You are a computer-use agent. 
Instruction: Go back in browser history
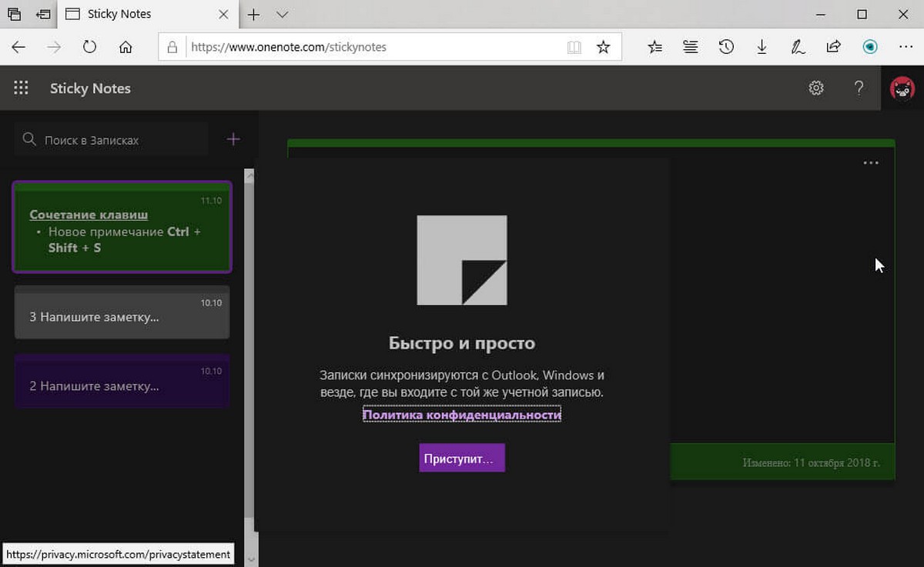(x=18, y=47)
